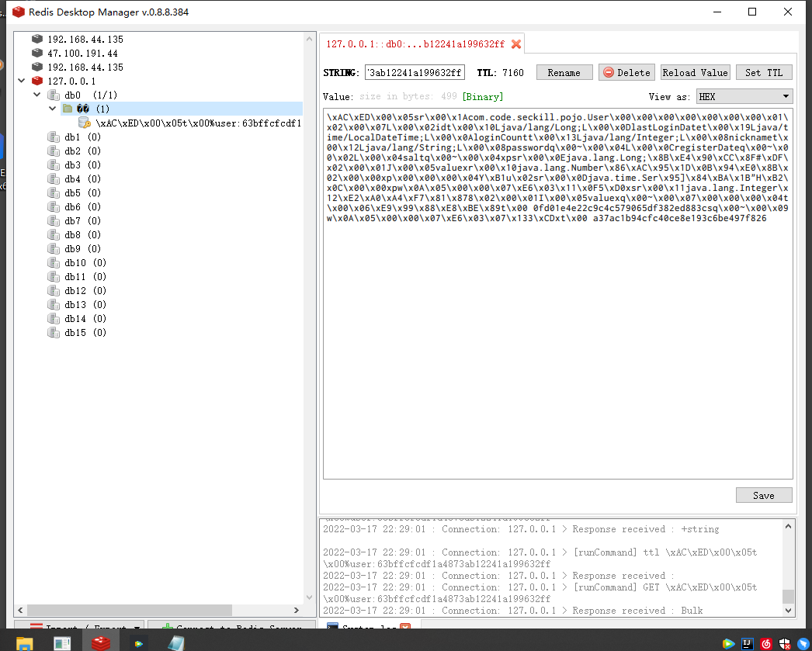Viewport: 812px width, 651px height.
Task: Click the TTL value 7160
Action: coord(512,72)
